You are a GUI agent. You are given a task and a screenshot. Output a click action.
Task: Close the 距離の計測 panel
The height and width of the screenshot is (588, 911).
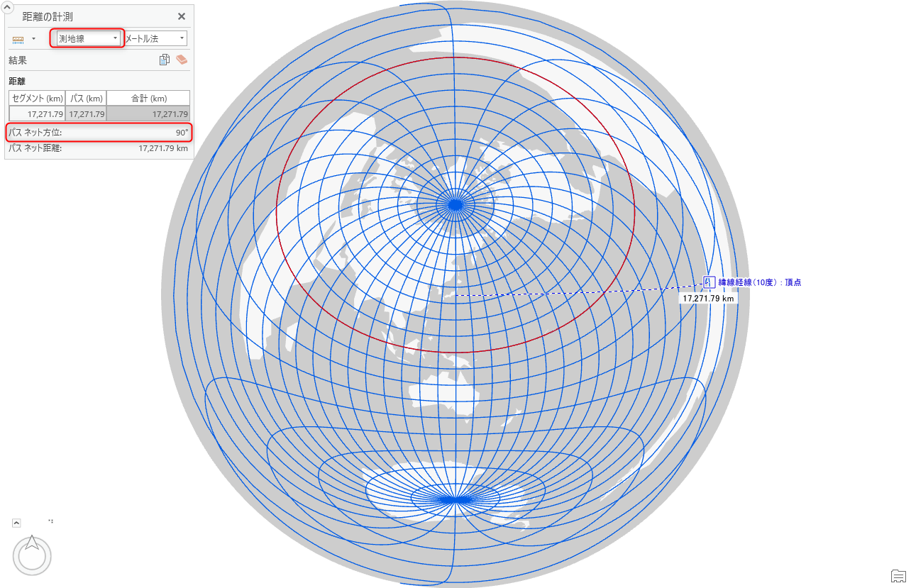pyautogui.click(x=182, y=16)
